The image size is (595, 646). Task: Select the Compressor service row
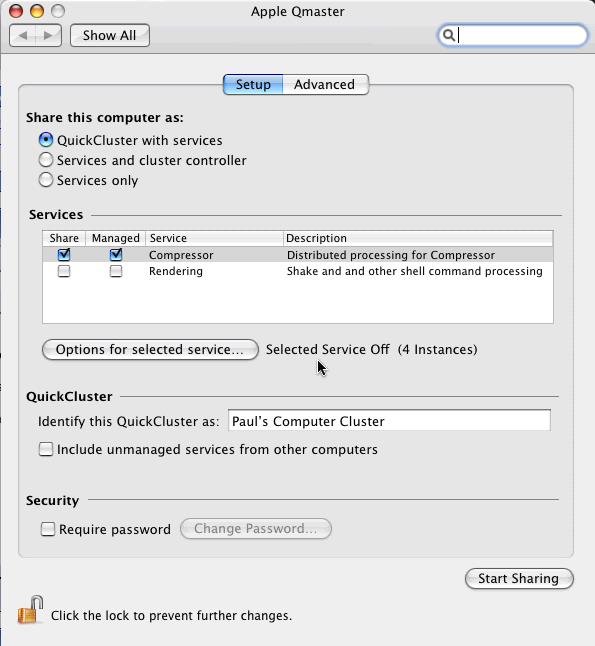click(x=298, y=255)
